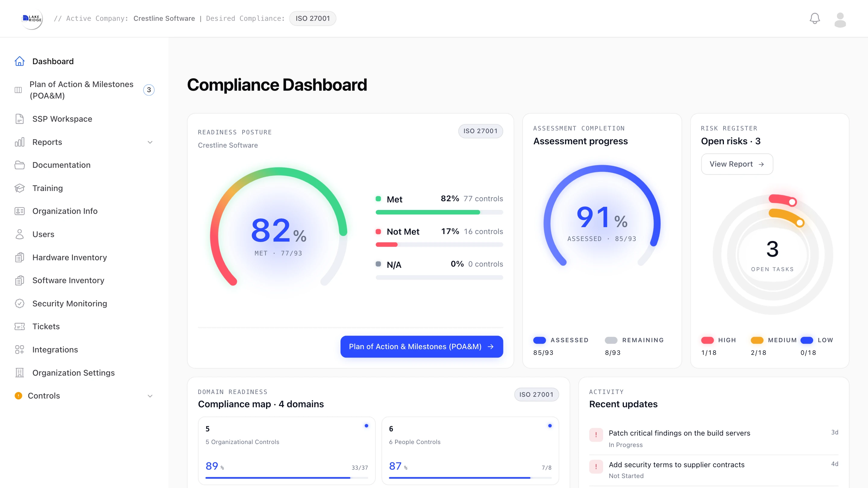Click the Users person icon
This screenshot has height=488, width=868.
point(20,234)
